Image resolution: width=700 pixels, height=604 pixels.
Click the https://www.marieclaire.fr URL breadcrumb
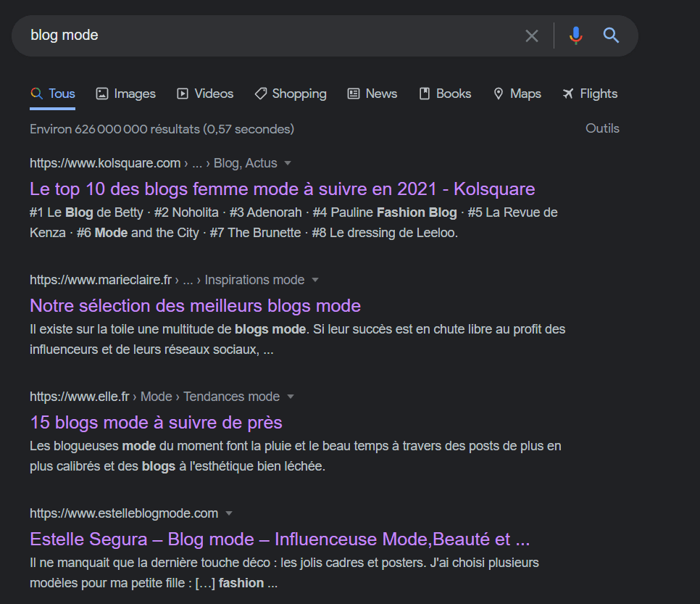101,280
